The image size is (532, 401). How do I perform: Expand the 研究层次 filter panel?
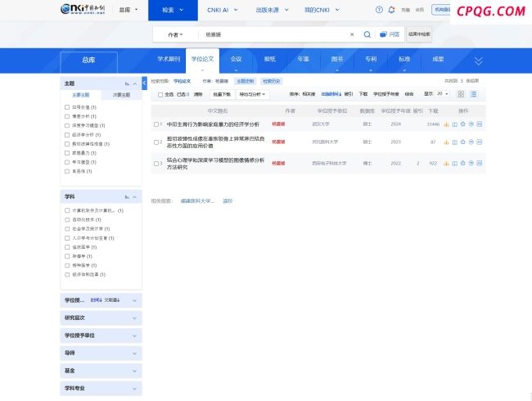coord(101,318)
